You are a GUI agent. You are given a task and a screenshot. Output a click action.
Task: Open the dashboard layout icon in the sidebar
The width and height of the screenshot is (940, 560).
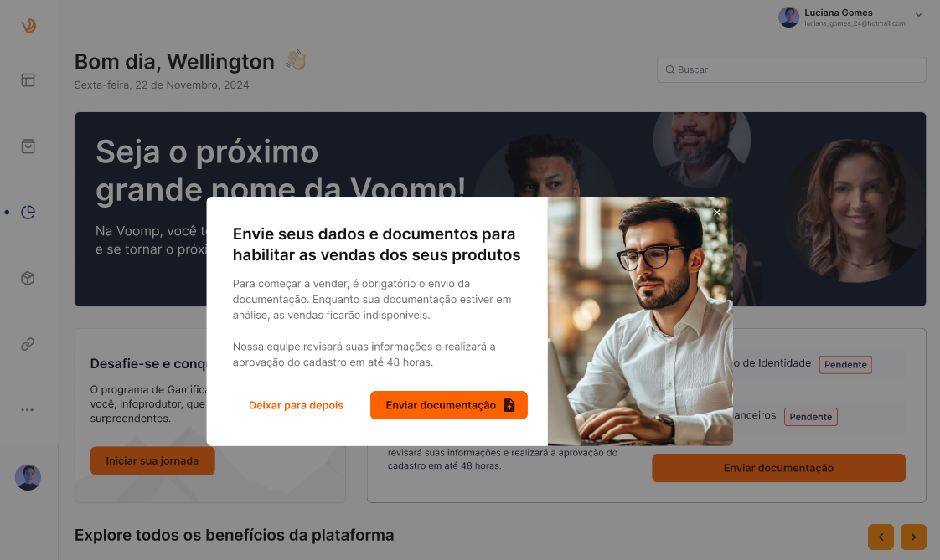pyautogui.click(x=28, y=80)
